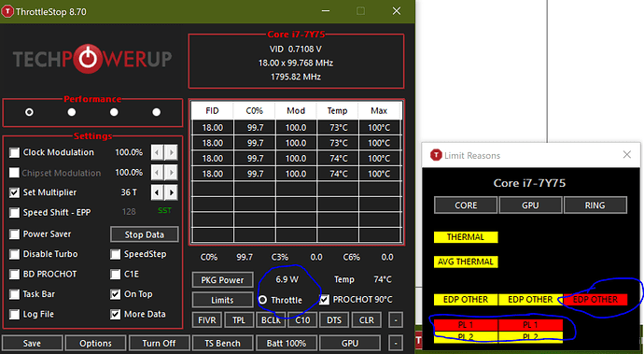644x354 pixels.
Task: Select the second Performance profile radio button
Action: 72,112
